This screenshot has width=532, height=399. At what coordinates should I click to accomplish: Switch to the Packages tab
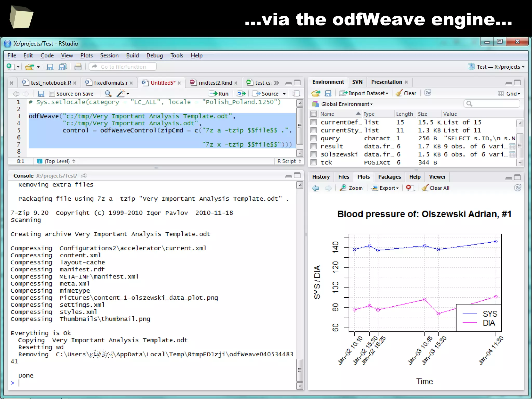coord(389,177)
